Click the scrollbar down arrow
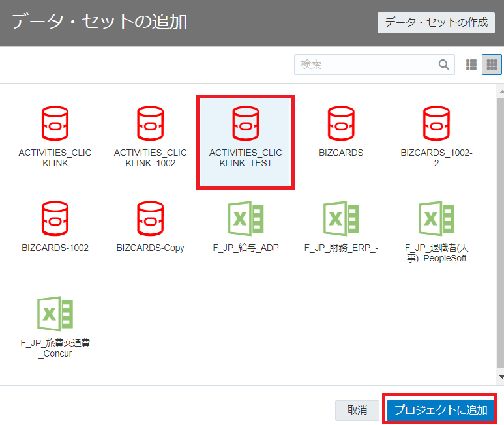The image size is (504, 425). point(501,377)
